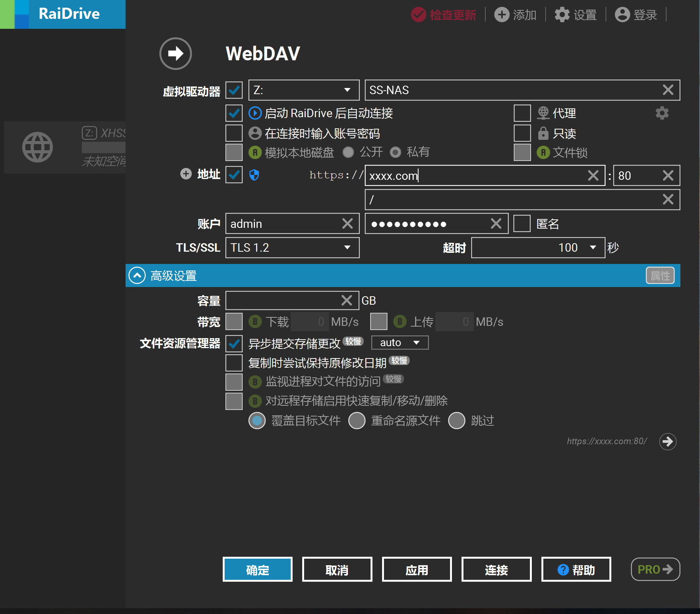Click the globe icon of the Z: drive in sidebar
Image resolution: width=700 pixels, height=614 pixels.
coord(37,147)
